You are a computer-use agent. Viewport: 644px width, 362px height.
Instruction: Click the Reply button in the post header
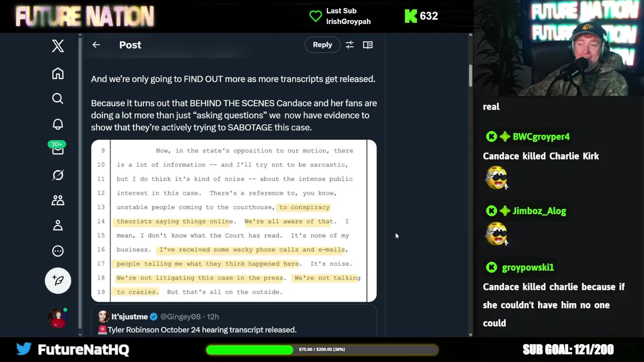click(323, 45)
